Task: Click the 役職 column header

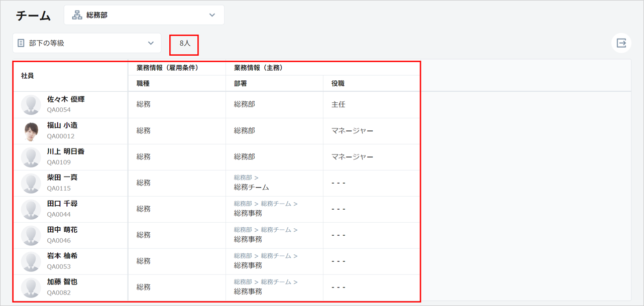Action: (338, 84)
